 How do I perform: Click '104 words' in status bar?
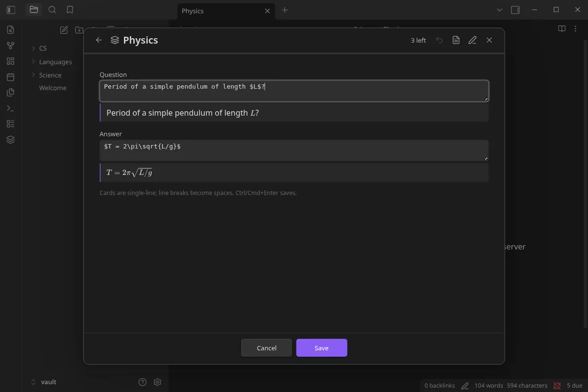point(489,386)
